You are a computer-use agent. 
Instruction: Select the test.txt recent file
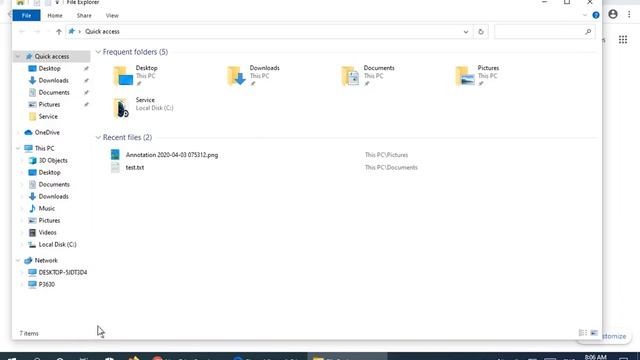[x=135, y=167]
